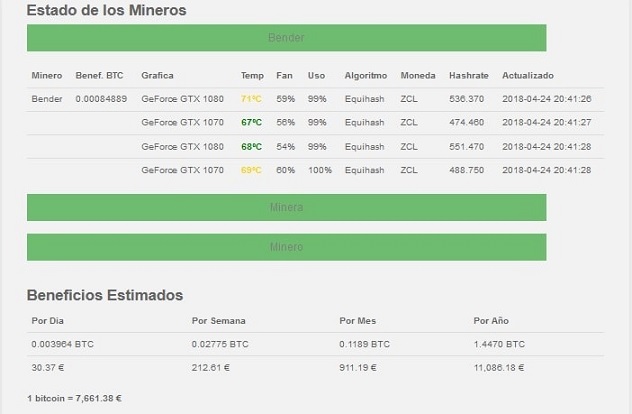Select hashrate value 551.470
The width and height of the screenshot is (632, 414).
466,147
